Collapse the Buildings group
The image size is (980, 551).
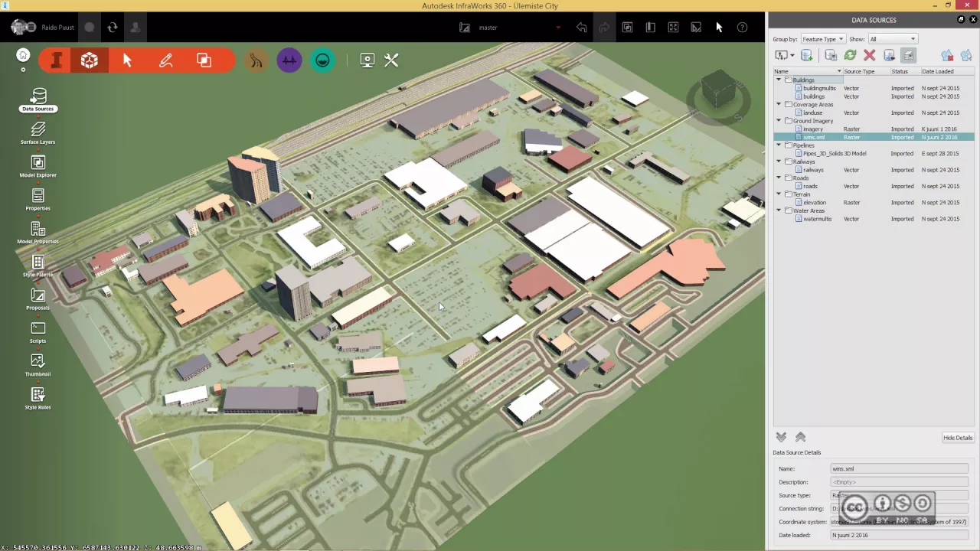779,80
